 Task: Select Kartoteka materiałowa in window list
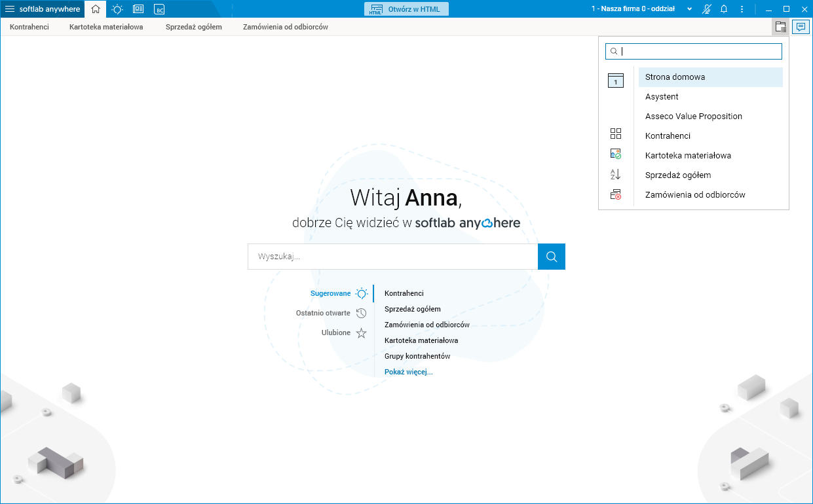(x=711, y=156)
